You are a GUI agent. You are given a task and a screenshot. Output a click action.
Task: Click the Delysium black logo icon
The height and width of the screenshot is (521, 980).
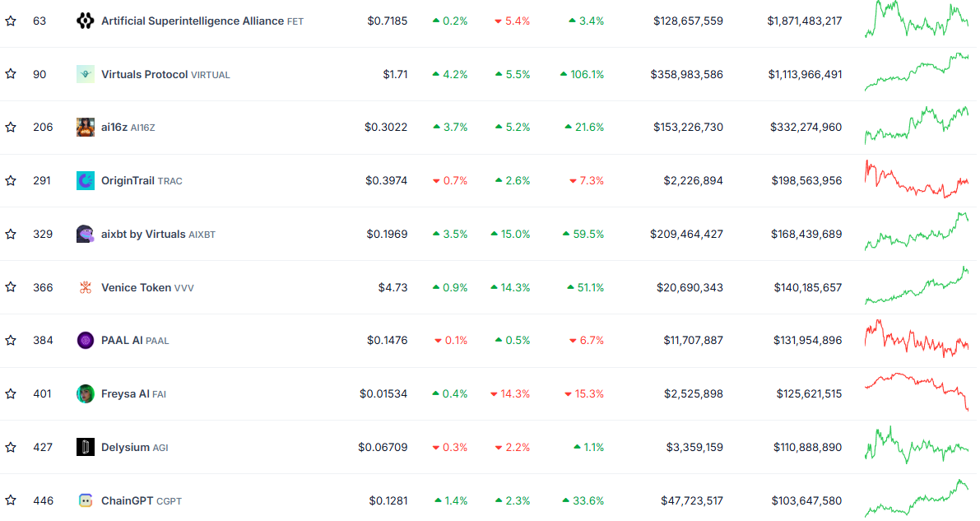pyautogui.click(x=85, y=447)
